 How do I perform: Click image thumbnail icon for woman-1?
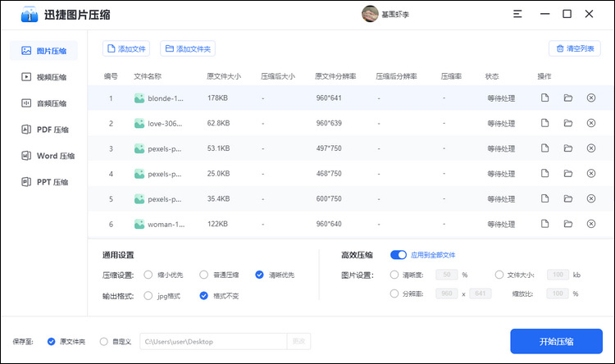139,224
